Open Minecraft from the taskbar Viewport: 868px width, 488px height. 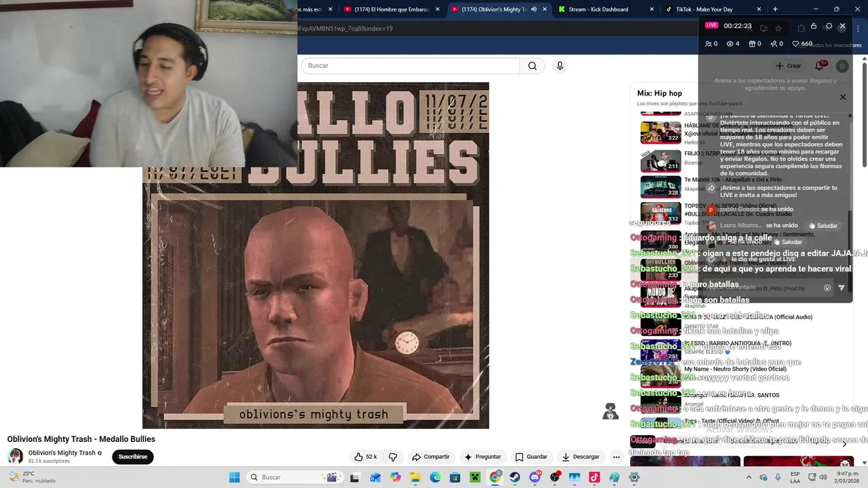coord(475,477)
